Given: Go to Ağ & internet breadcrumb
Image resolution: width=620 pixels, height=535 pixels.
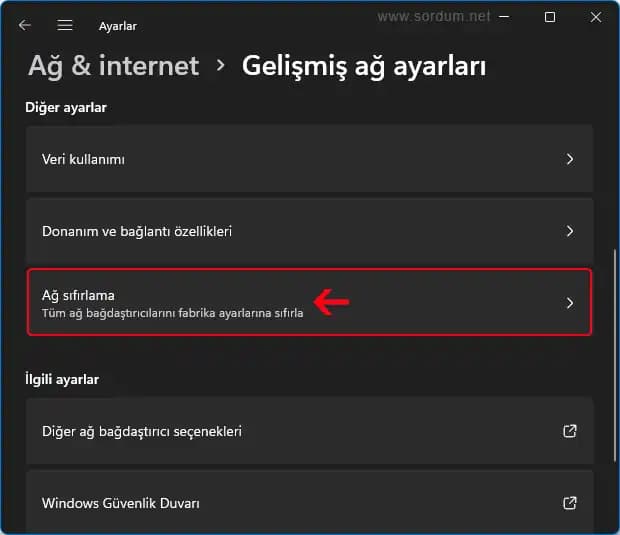Looking at the screenshot, I should (x=114, y=66).
